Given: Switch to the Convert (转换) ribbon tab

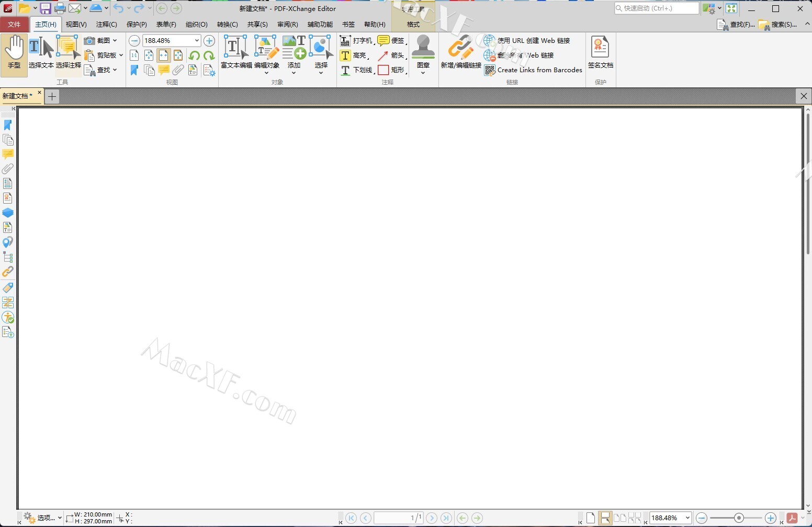Looking at the screenshot, I should (x=227, y=25).
